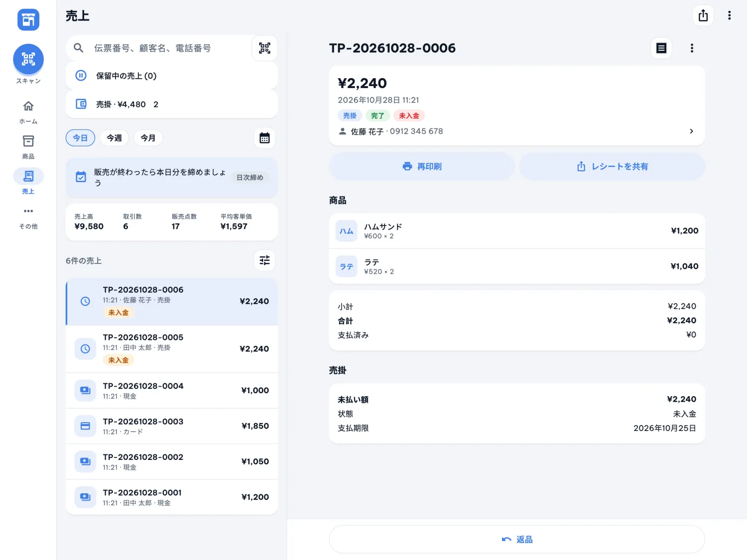The image size is (747, 560).
Task: Click the 日次締め button
Action: [x=250, y=178]
